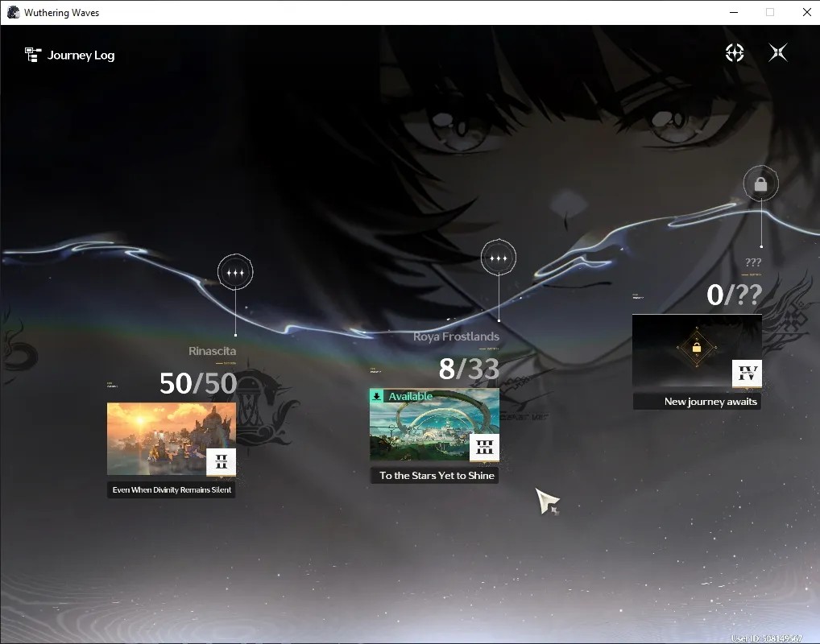Click the Journey Log heading text
The image size is (820, 644).
pyautogui.click(x=81, y=56)
